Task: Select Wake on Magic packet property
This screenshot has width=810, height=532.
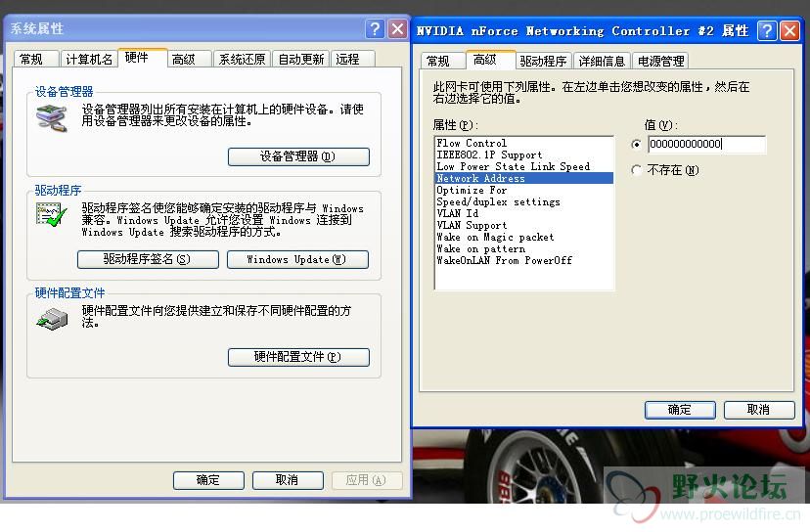Action: [x=523, y=237]
